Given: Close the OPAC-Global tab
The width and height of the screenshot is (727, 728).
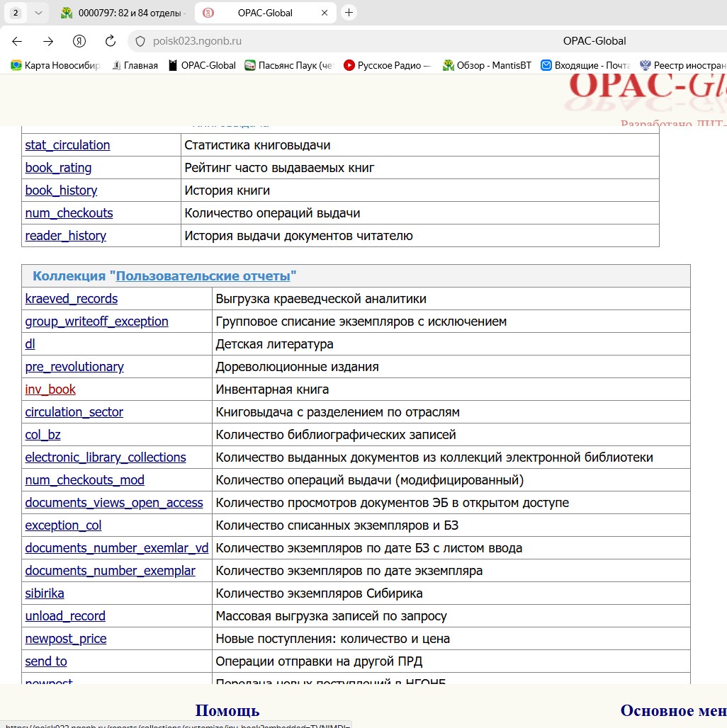Looking at the screenshot, I should [x=325, y=13].
